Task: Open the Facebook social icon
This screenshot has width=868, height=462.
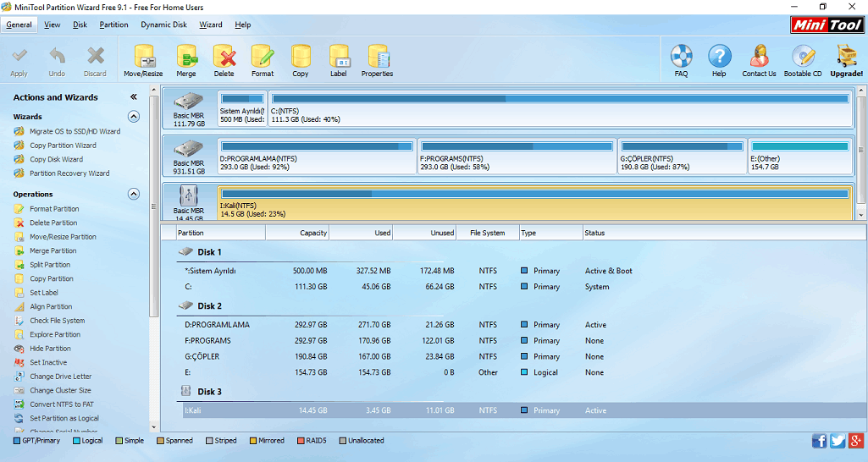Action: [x=819, y=440]
